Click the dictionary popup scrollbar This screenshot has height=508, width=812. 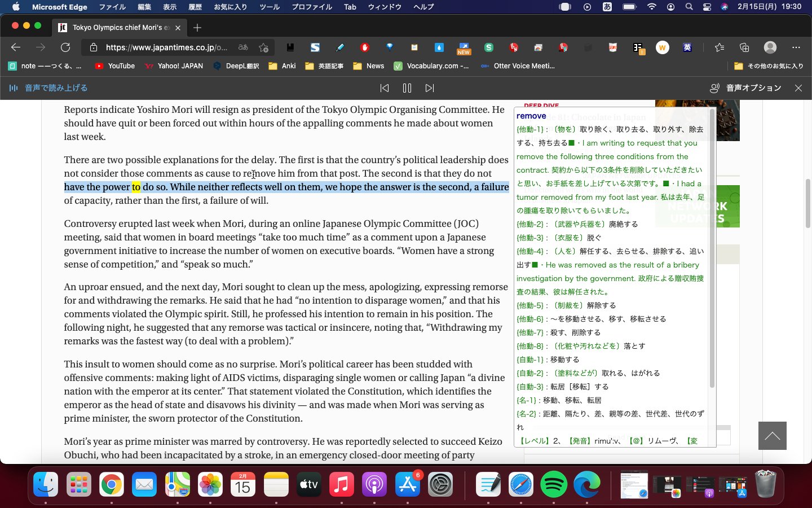pos(712,248)
